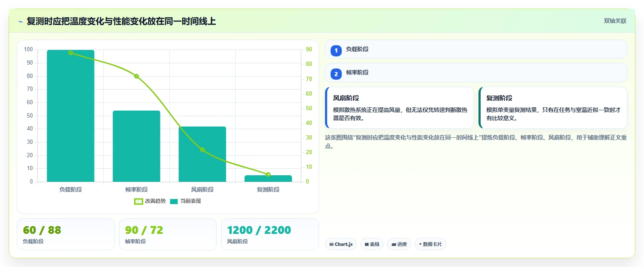The height and width of the screenshot is (267, 644).
Task: Click the panel title 复测时应把温度变化 heading
Action: (x=121, y=22)
